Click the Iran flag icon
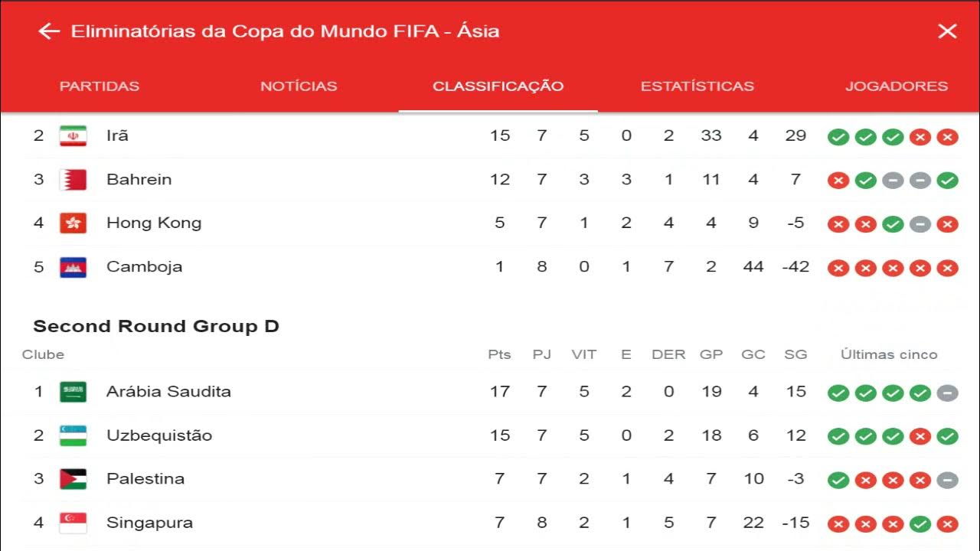The height and width of the screenshot is (551, 980). (x=73, y=136)
